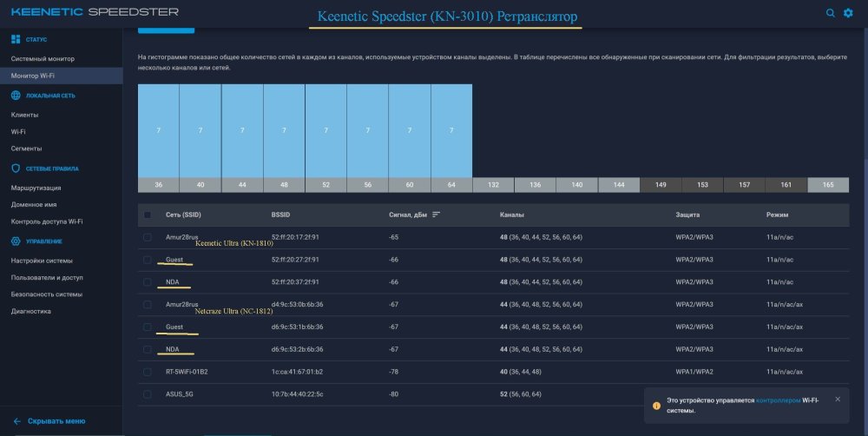This screenshot has height=436, width=868.
Task: Select channel 52 histogram bar
Action: pyautogui.click(x=325, y=131)
